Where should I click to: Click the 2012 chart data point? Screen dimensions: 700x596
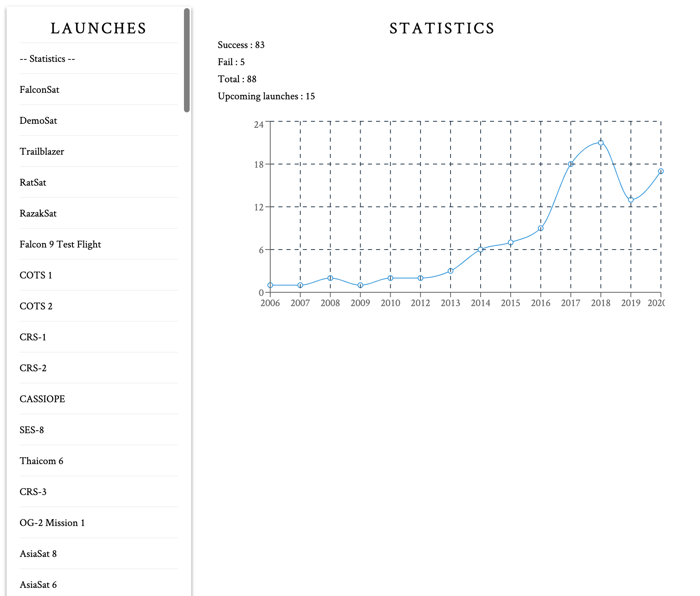click(x=420, y=278)
